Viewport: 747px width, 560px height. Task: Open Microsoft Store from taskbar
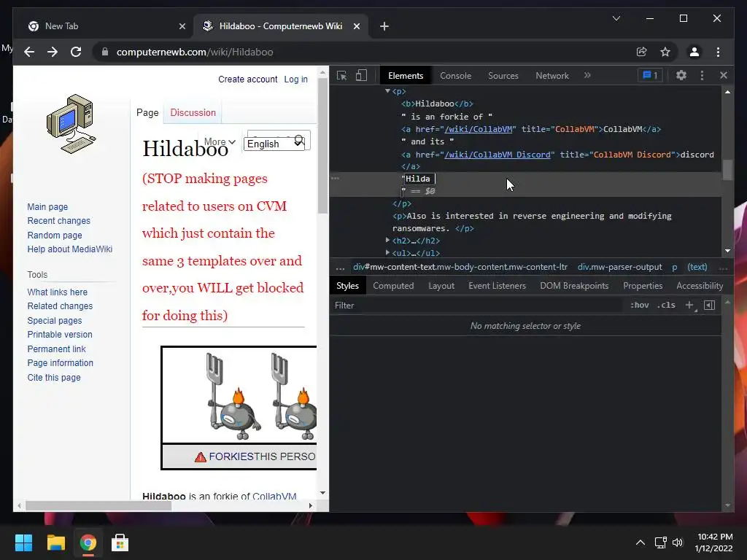(120, 542)
